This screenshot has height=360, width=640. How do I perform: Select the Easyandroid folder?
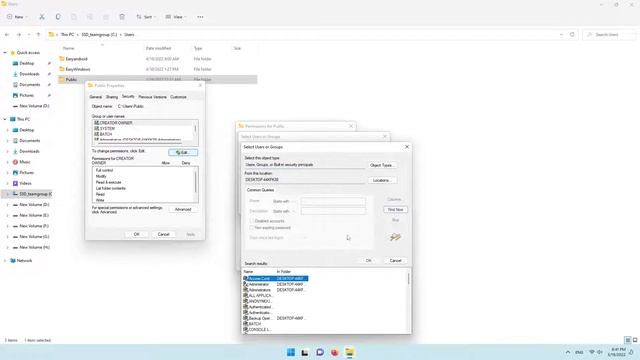point(76,59)
